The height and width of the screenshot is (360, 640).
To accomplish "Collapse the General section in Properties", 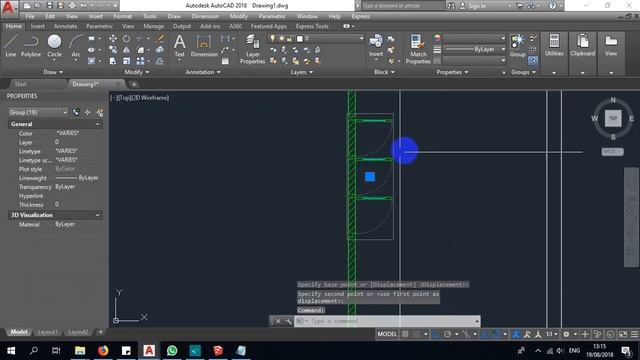I will pos(98,124).
